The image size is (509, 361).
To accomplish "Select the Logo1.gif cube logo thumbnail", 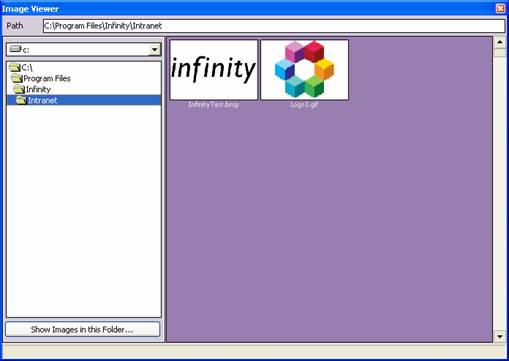I will [304, 70].
